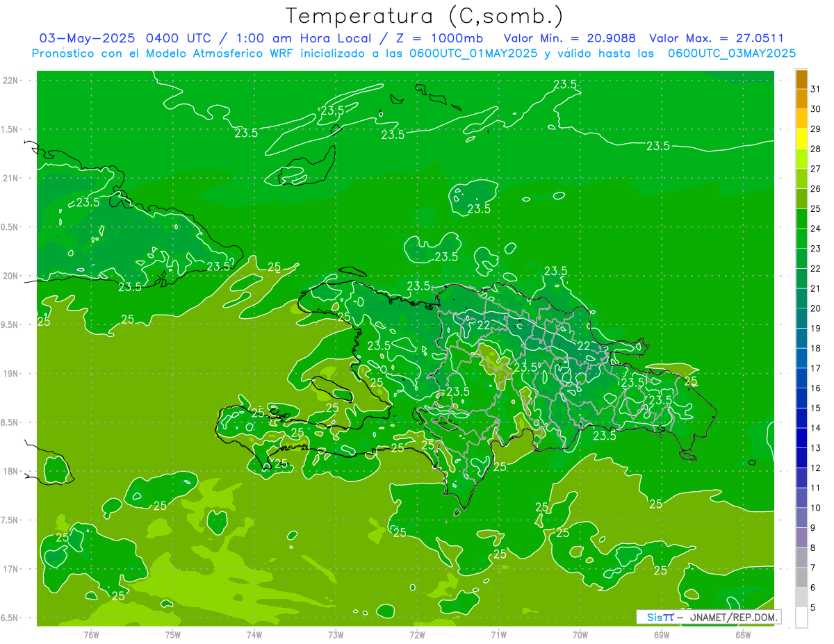Select the green swatch between 23 and 24

point(801,239)
